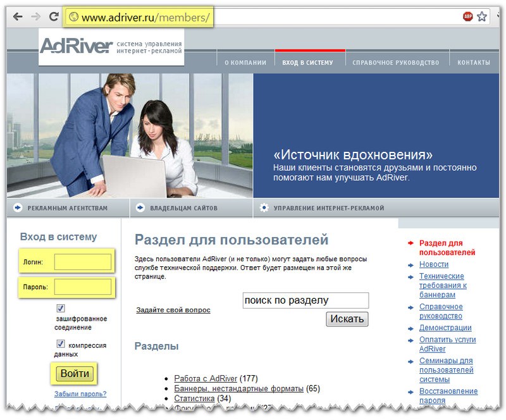Open the Вход в систему menu item
The image size is (506, 420).
pos(307,63)
